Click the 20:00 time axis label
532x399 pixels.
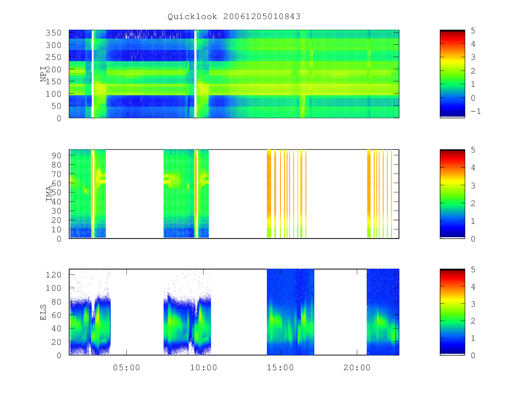point(357,368)
